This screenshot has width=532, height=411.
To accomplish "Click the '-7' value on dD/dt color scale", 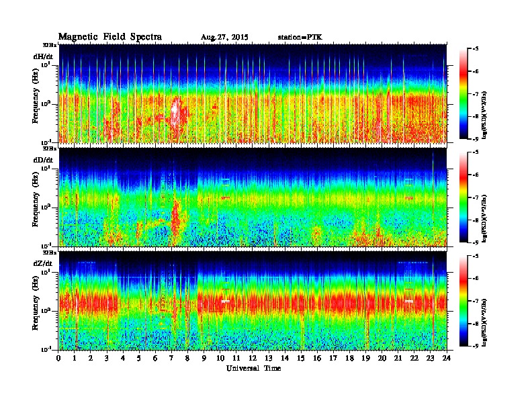I will [475, 197].
